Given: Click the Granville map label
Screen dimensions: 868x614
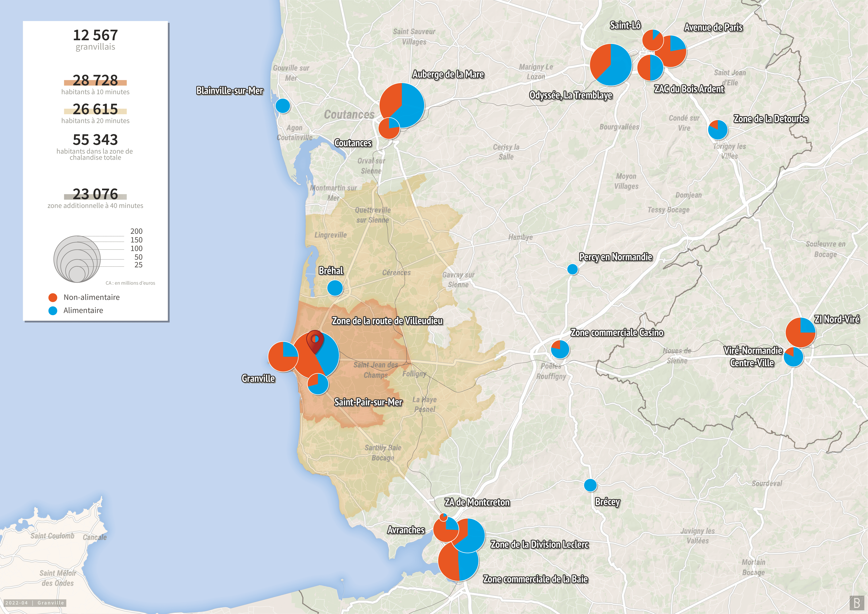Looking at the screenshot, I should click(x=258, y=379).
